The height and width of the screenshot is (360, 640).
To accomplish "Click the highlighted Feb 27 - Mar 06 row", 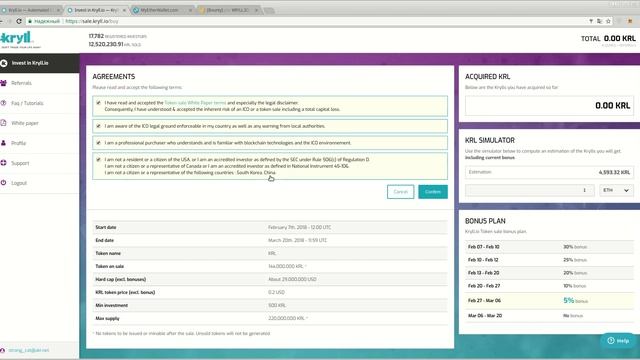I will pos(549,301).
